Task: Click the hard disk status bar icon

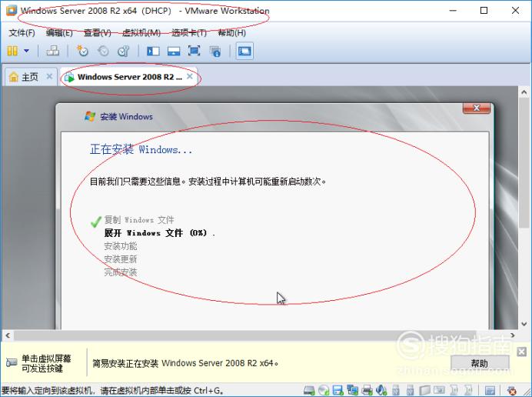Action: (x=309, y=390)
